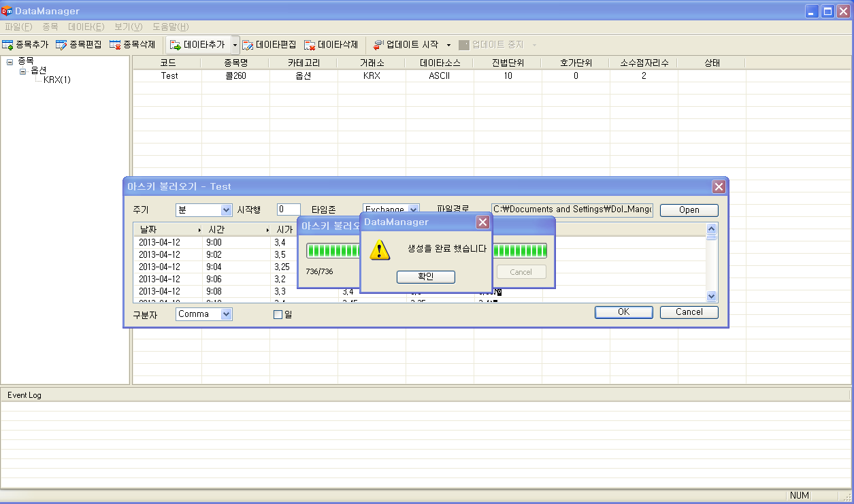The image size is (854, 504).
Task: Open the 구분자 Comma dropdown
Action: click(226, 314)
